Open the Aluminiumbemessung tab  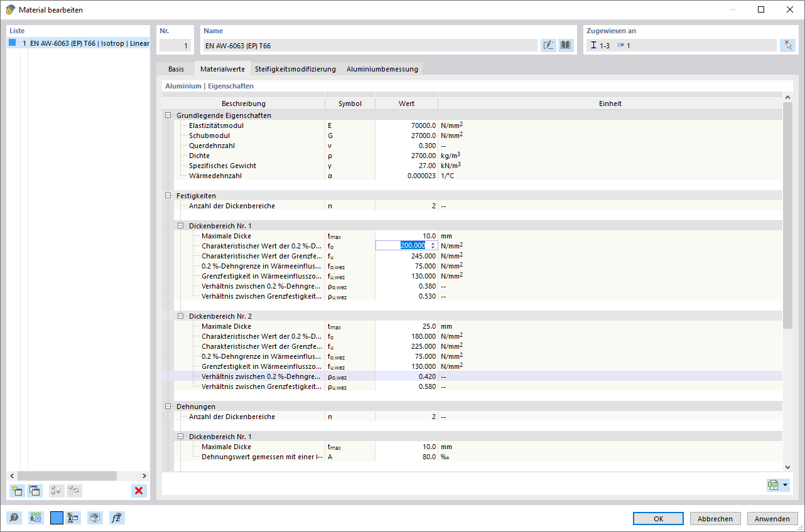tap(382, 69)
